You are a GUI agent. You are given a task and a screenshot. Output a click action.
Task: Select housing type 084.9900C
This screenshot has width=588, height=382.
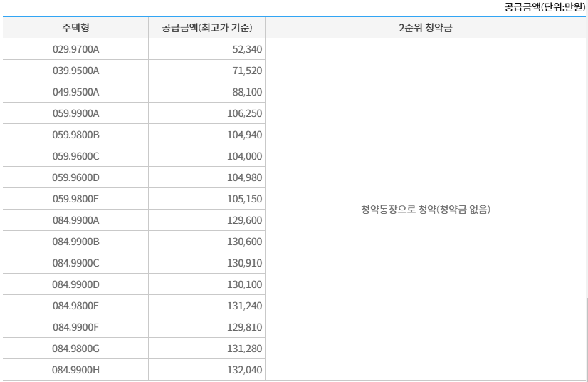[x=75, y=263]
